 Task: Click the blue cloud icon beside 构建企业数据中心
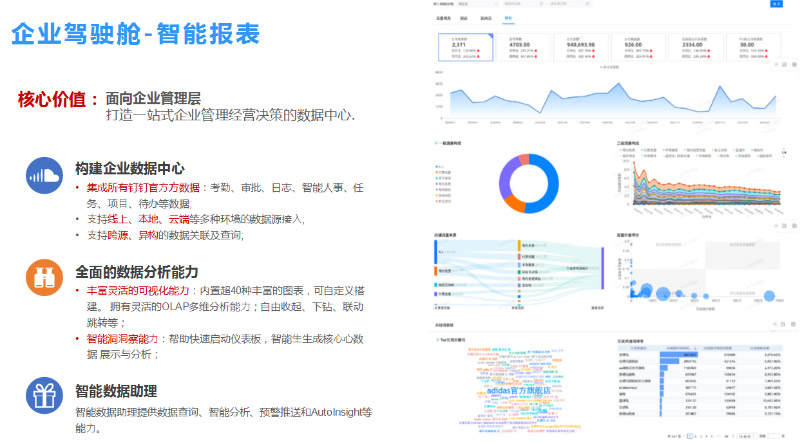(x=44, y=176)
